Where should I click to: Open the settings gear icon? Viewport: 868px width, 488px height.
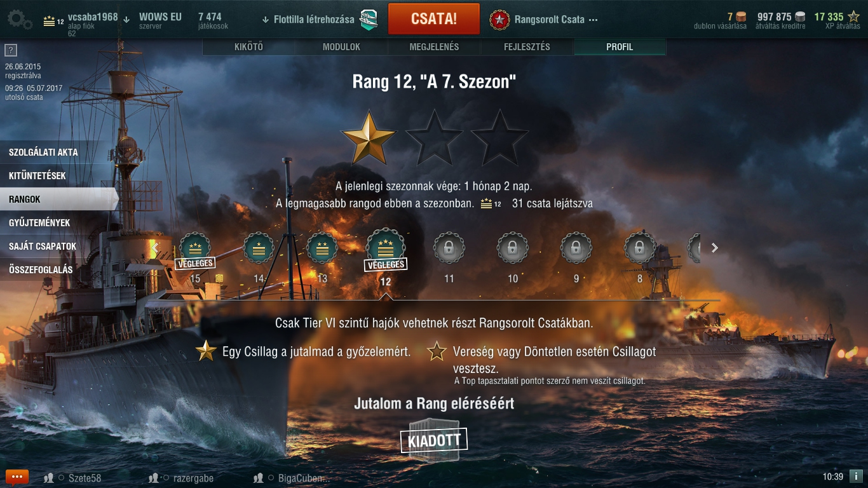[x=20, y=20]
